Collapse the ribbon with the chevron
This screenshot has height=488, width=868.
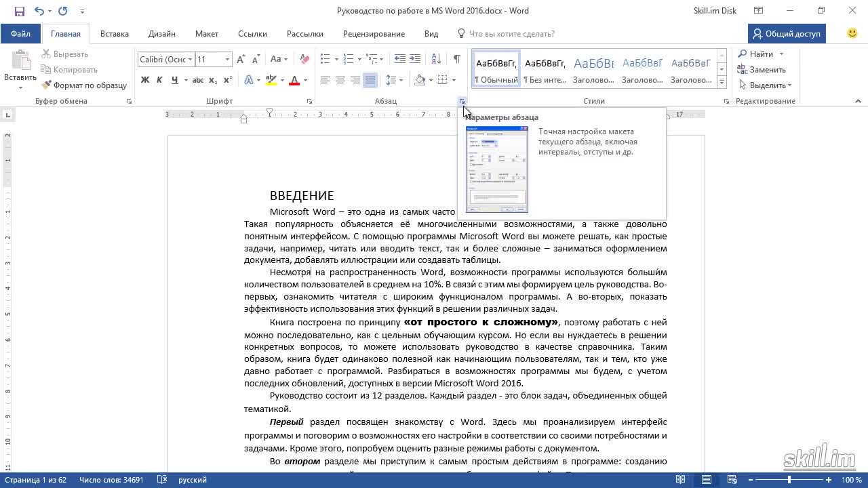click(858, 102)
